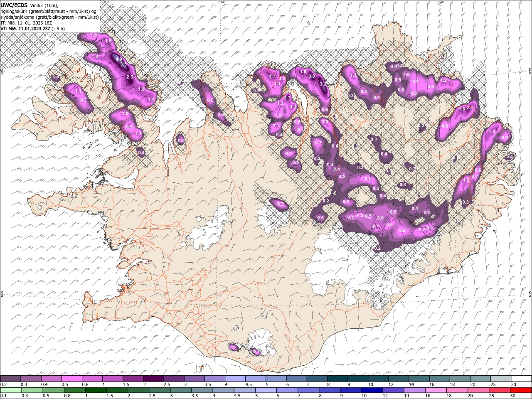Pick the light pink 16–18 rain legend swatch
This screenshot has height=399, width=532.
click(x=435, y=390)
